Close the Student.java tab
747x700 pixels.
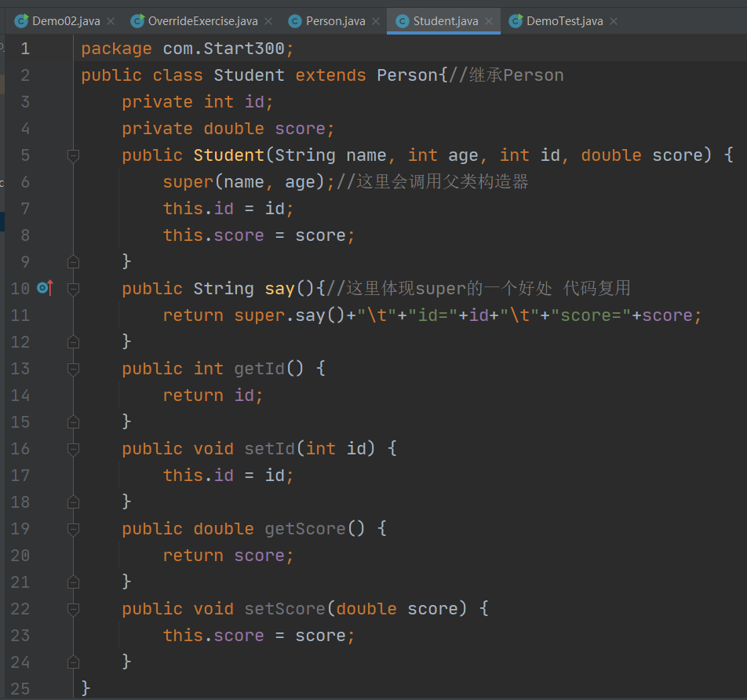[x=489, y=21]
